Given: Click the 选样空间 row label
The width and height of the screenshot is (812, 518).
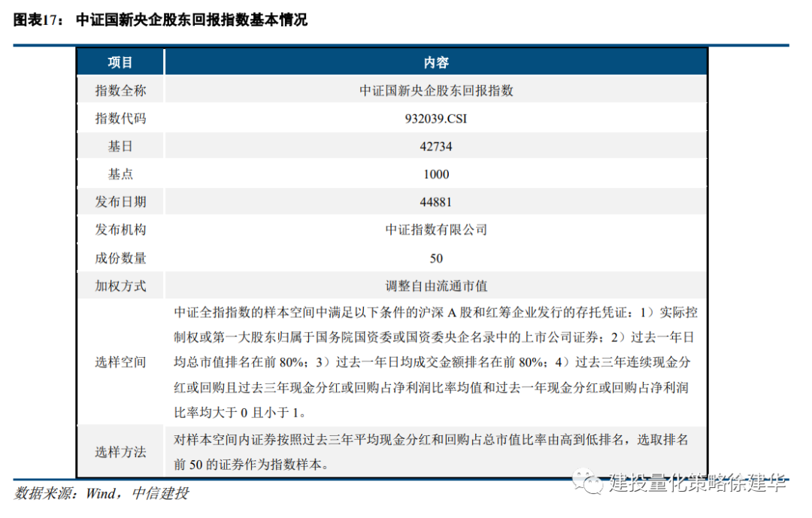Looking at the screenshot, I should point(120,362).
